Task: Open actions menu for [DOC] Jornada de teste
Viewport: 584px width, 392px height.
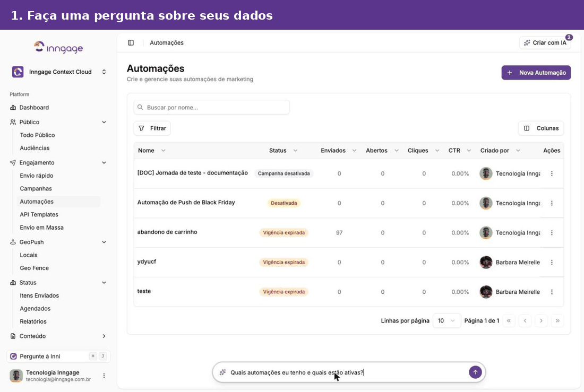Action: tap(552, 173)
